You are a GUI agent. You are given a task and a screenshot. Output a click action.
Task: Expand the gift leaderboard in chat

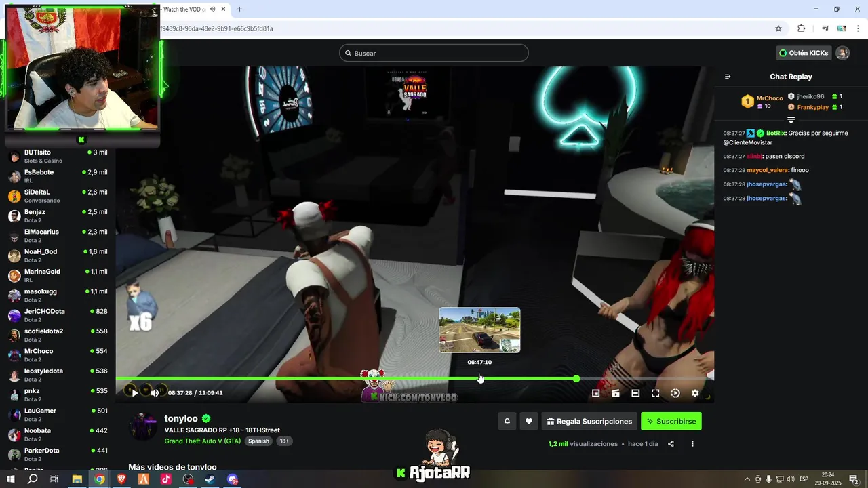tap(791, 120)
